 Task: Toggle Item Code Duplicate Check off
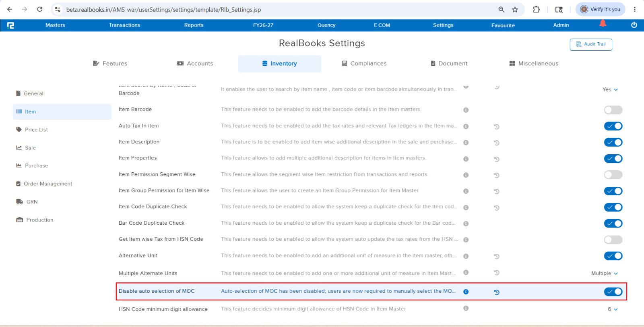(x=613, y=207)
